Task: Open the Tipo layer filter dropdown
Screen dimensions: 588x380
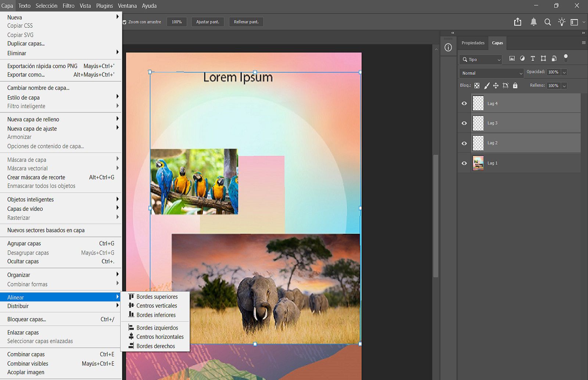Action: (x=480, y=59)
